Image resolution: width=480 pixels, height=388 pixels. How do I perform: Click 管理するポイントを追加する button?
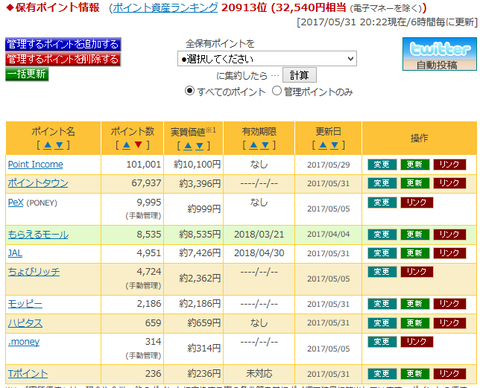click(63, 44)
